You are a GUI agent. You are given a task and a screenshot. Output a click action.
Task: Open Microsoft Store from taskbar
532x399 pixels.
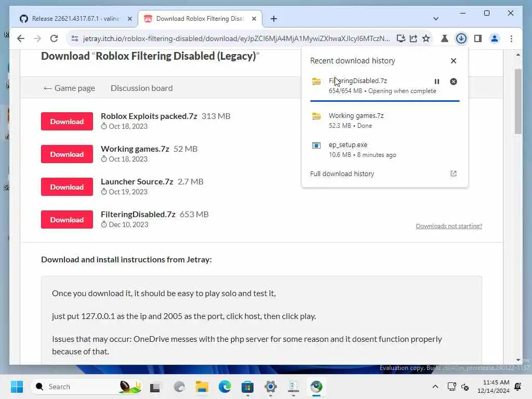click(247, 387)
